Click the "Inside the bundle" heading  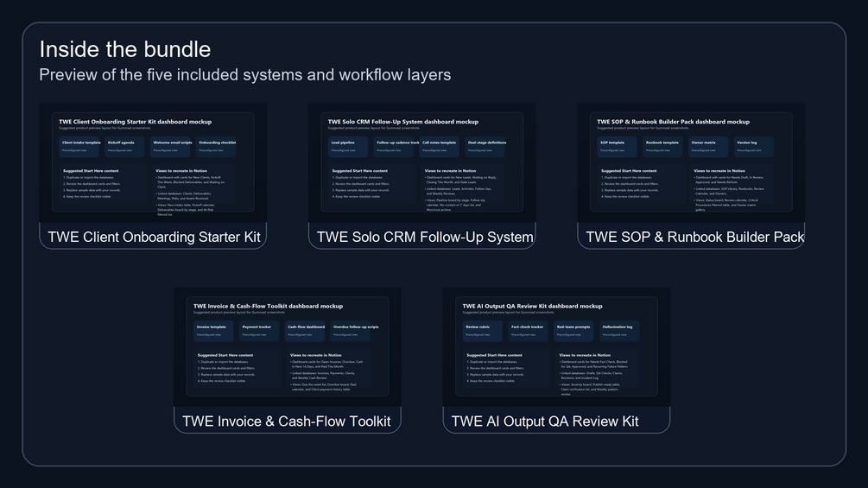[x=124, y=50]
